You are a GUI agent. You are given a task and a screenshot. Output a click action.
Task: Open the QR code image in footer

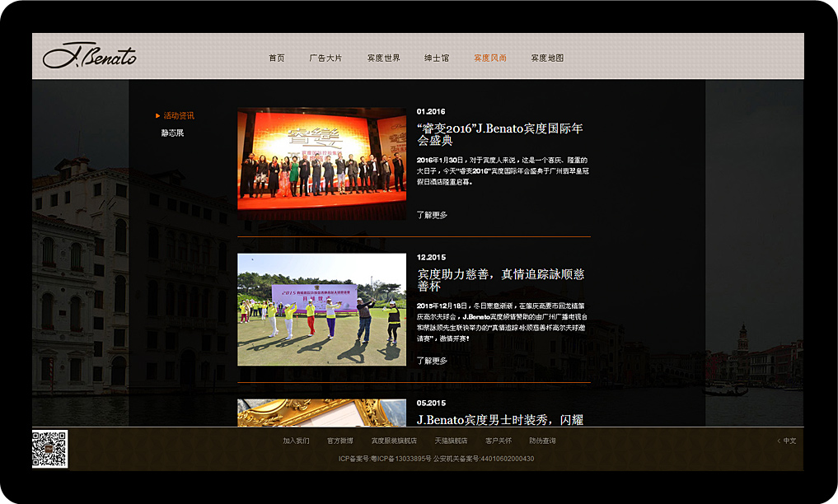49,449
